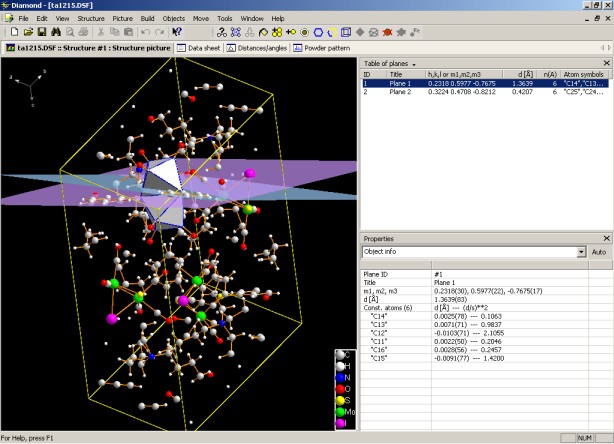This screenshot has height=444, width=614.
Task: Click the blue hexagon ring toolbar icon
Action: 317,32
